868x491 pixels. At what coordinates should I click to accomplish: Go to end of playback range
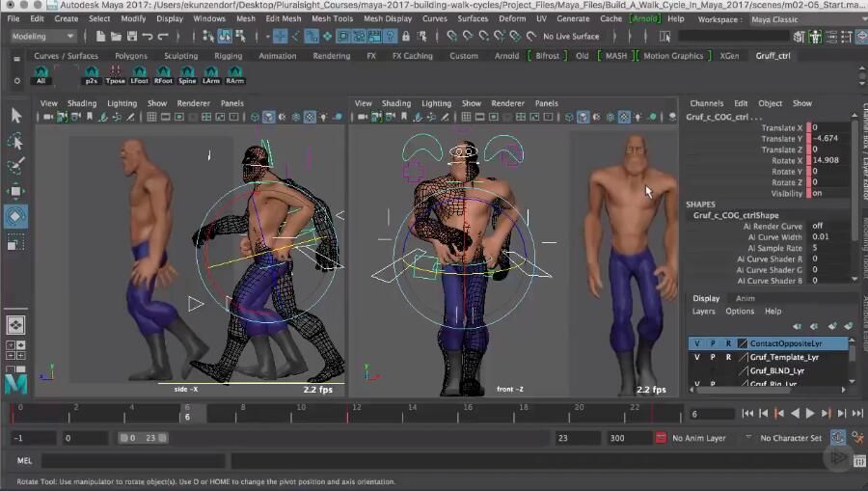pos(857,414)
